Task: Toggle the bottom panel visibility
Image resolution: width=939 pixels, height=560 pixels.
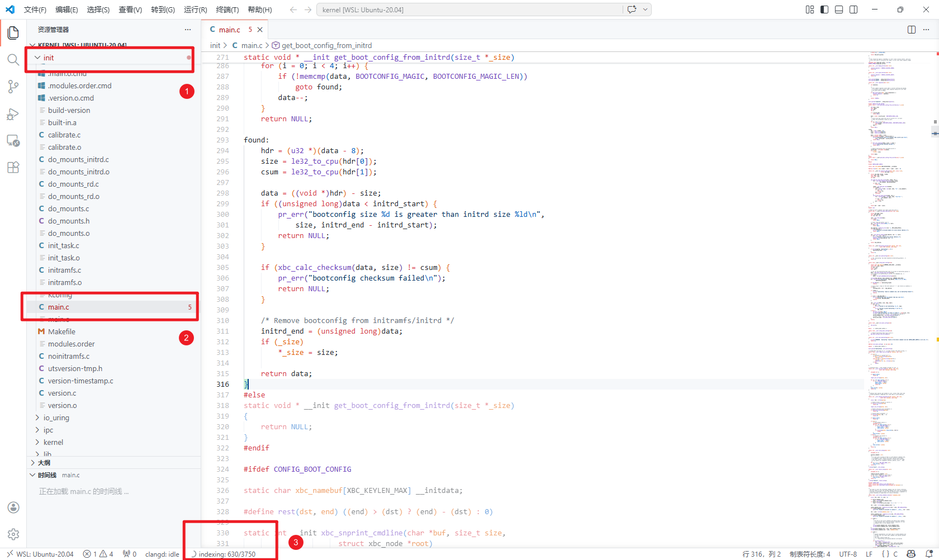Action: click(839, 10)
